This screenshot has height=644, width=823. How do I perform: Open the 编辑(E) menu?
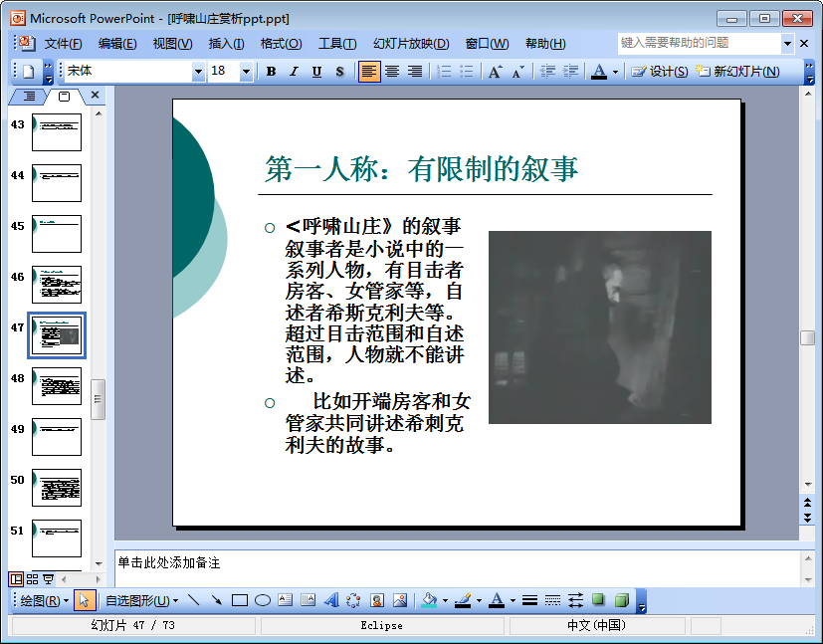tap(117, 44)
